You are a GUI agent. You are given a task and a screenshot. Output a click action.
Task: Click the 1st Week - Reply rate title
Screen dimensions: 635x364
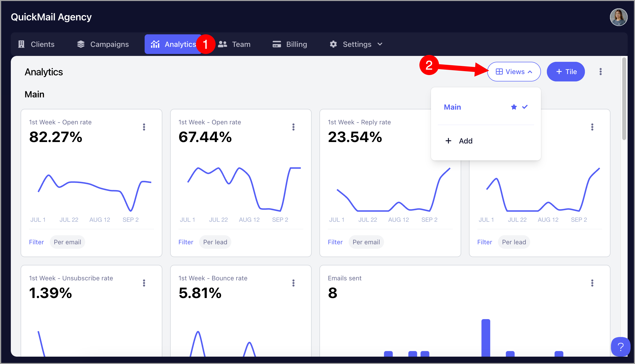pos(359,122)
